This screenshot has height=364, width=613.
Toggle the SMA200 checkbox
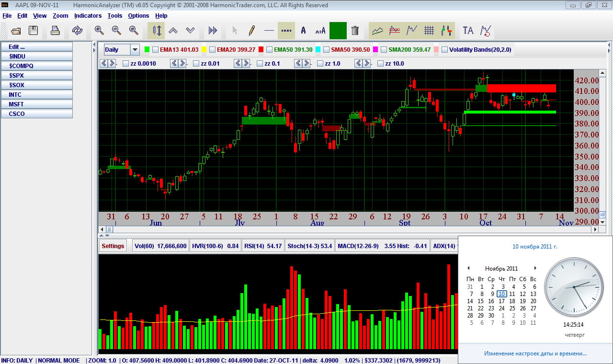383,49
